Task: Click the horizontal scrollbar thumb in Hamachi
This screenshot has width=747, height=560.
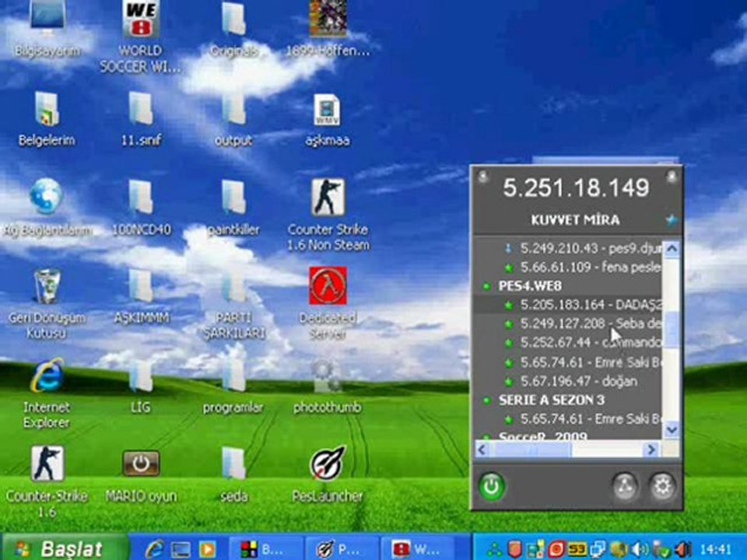Action: coord(531,450)
